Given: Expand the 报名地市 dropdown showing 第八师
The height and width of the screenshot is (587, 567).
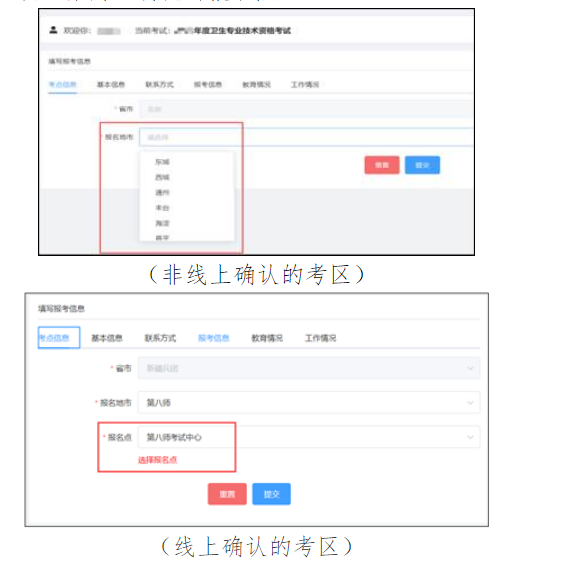Looking at the screenshot, I should click(x=309, y=402).
